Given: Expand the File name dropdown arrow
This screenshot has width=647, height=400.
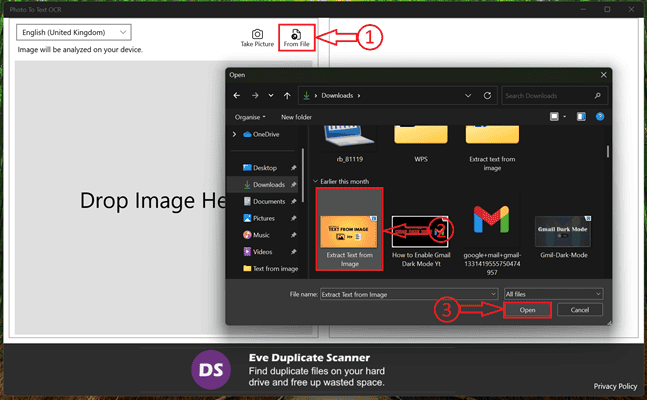Looking at the screenshot, I should (493, 294).
